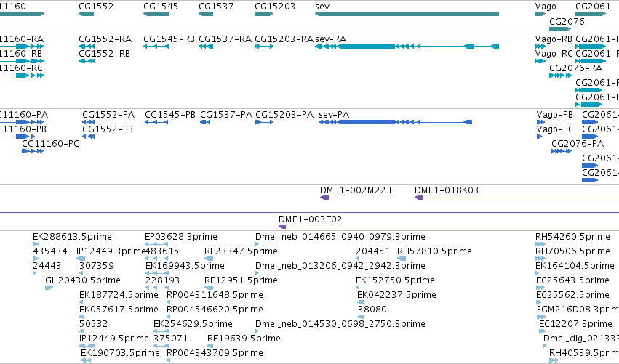Click EST RE23347.5prime

click(x=209, y=259)
